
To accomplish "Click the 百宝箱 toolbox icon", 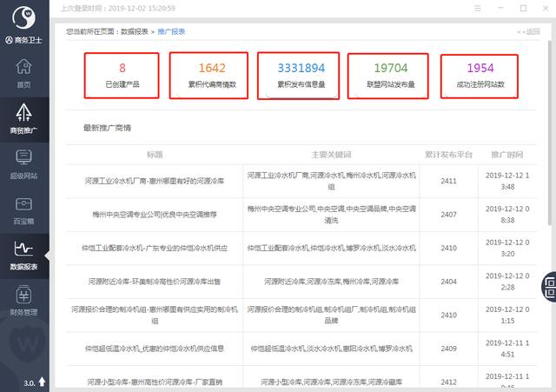I will point(23,209).
